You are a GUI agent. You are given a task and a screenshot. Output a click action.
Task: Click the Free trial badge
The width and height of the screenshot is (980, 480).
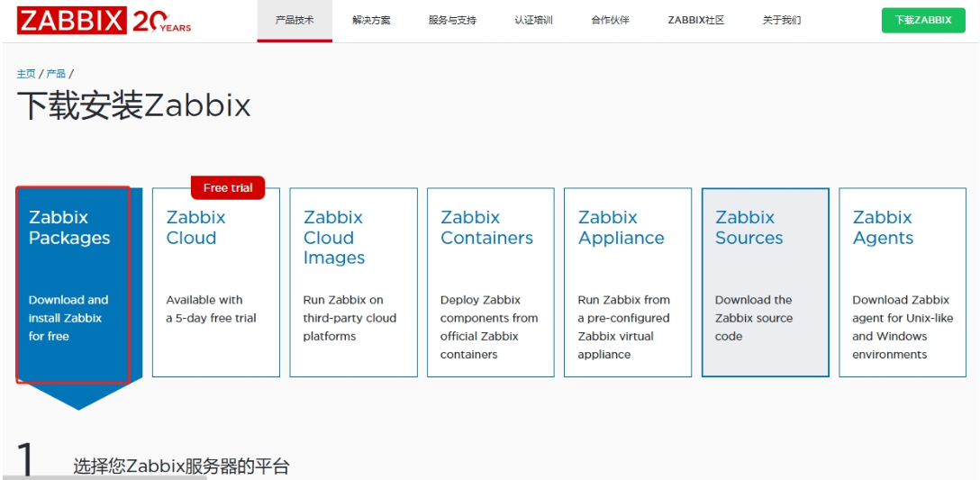tap(228, 187)
